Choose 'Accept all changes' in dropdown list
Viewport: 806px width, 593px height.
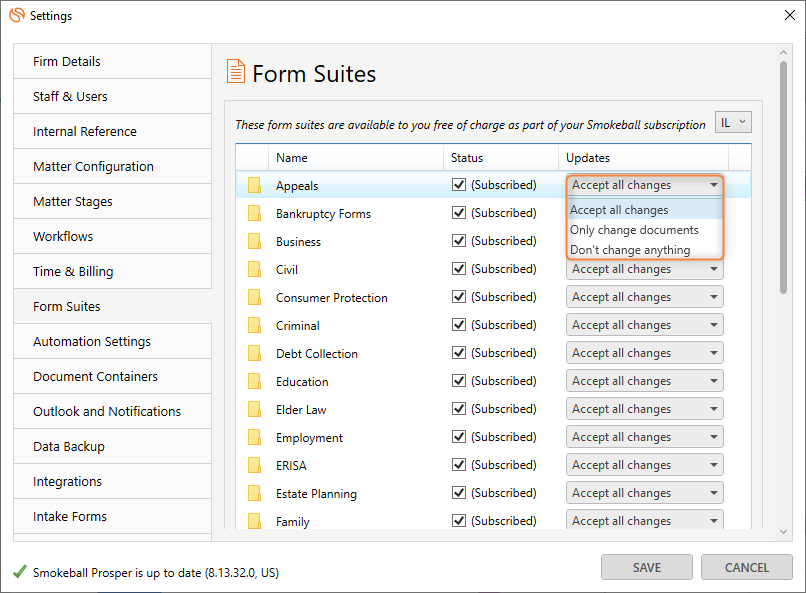click(645, 210)
